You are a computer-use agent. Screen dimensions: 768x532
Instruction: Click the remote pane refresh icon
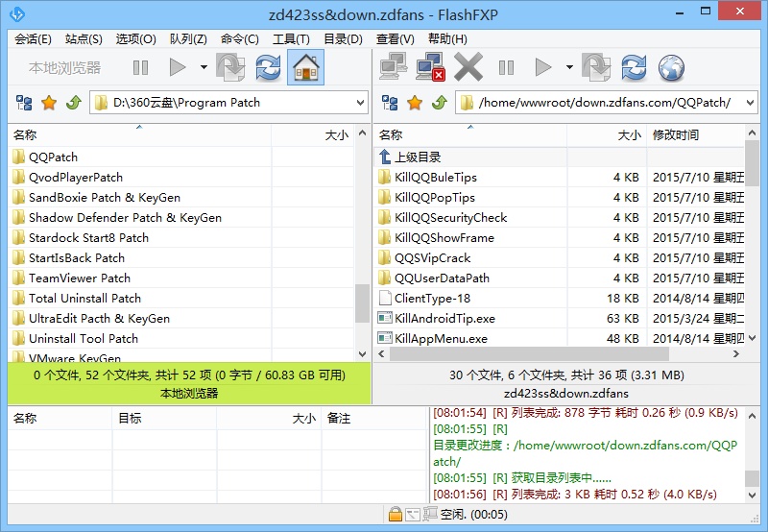tap(634, 67)
